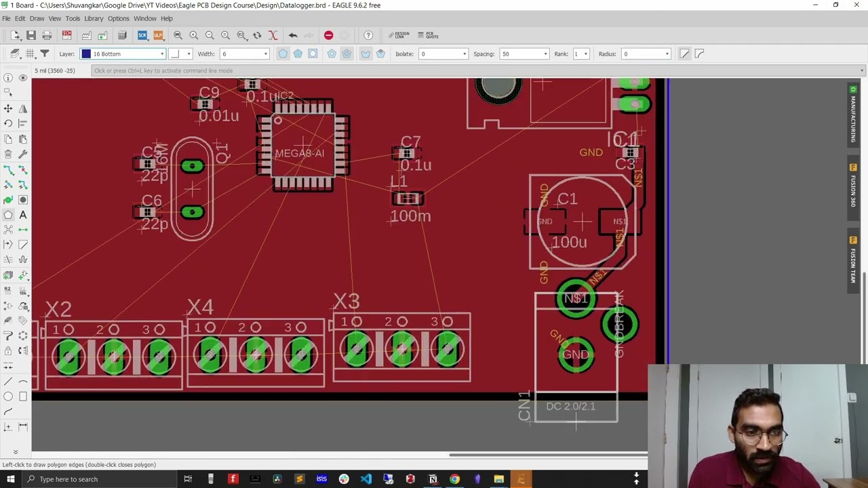Open the Edit menu
868x488 pixels.
point(20,18)
